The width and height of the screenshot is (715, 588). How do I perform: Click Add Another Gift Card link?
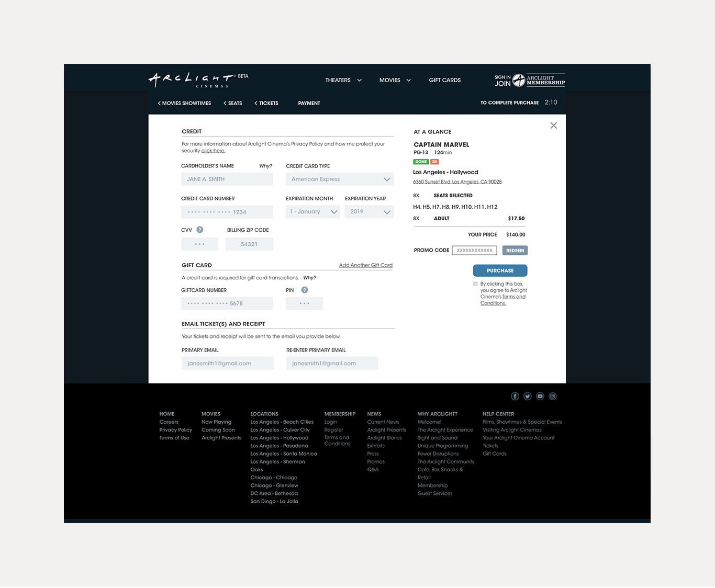(x=366, y=265)
